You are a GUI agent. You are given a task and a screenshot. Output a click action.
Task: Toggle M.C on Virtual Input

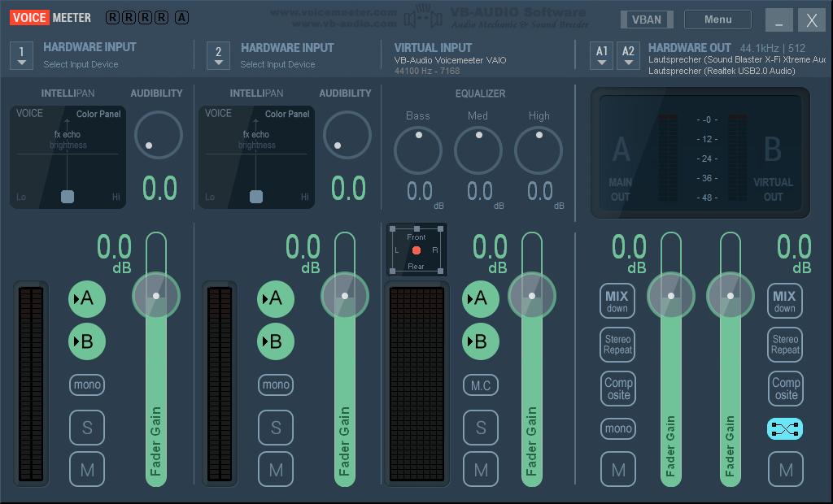481,385
